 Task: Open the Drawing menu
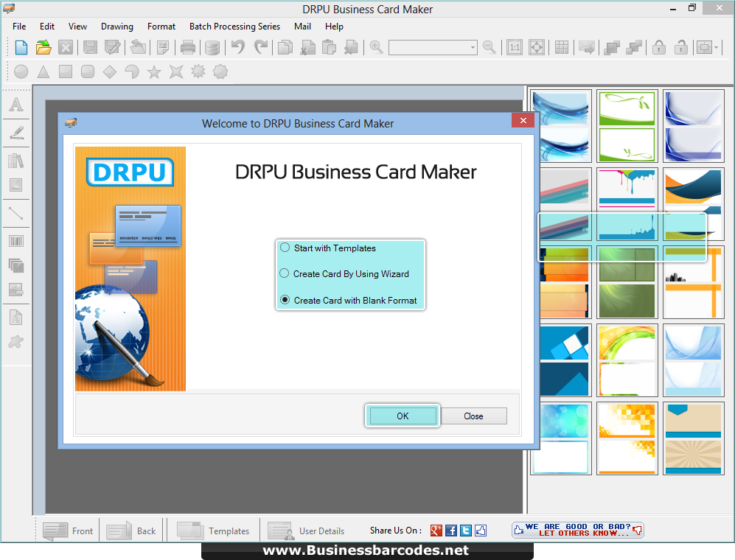[116, 27]
